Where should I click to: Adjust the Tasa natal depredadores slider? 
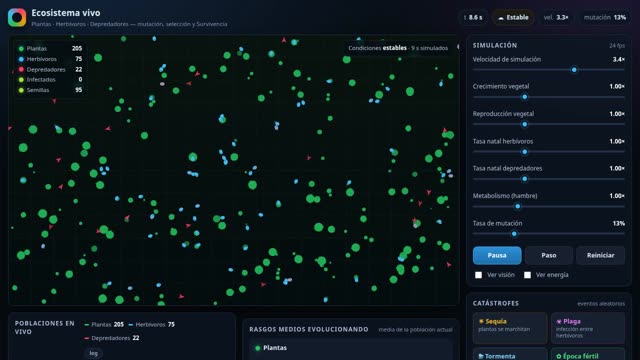tap(549, 179)
